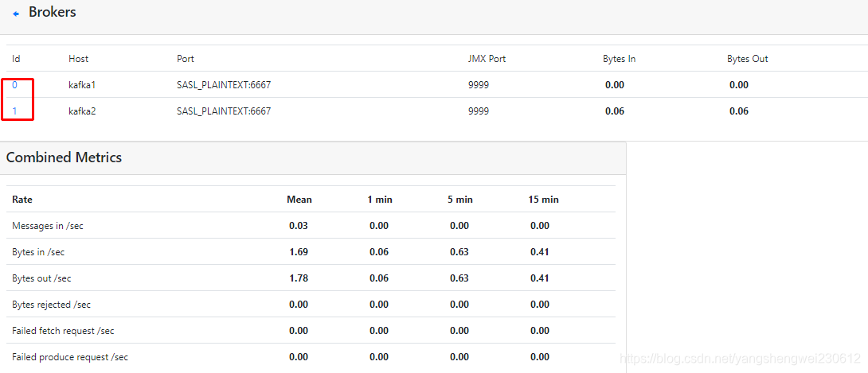Click the back arrow beside Brokers
This screenshot has height=373, width=868.
tap(16, 14)
